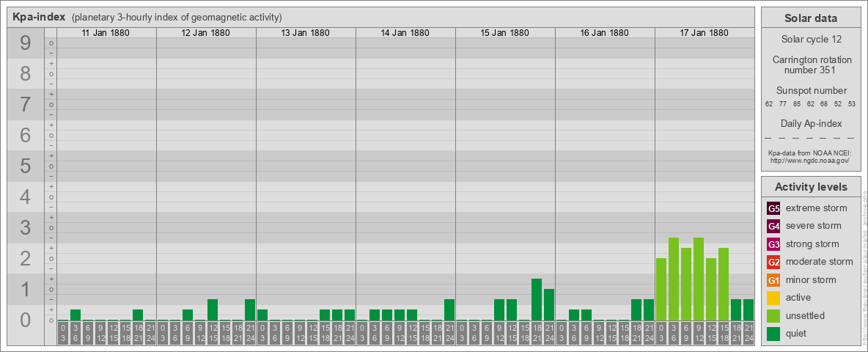Click the Kp scale number 3
The image size is (868, 352).
[x=26, y=227]
